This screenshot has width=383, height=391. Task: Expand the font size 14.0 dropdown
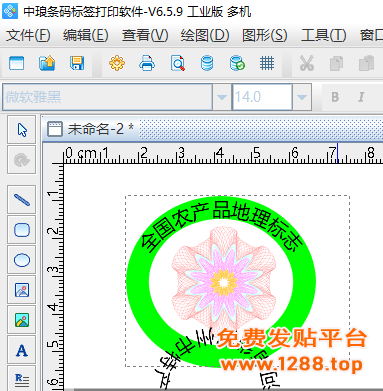point(302,97)
